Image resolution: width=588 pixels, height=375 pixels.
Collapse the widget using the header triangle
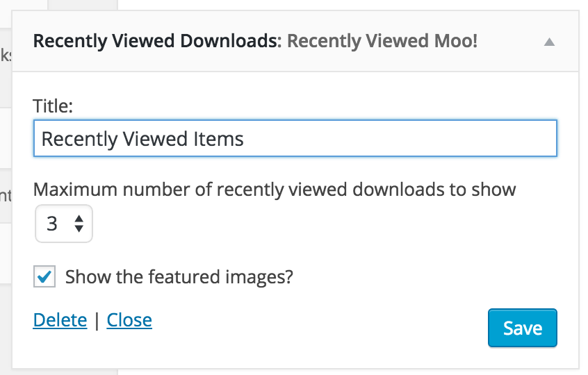click(549, 42)
